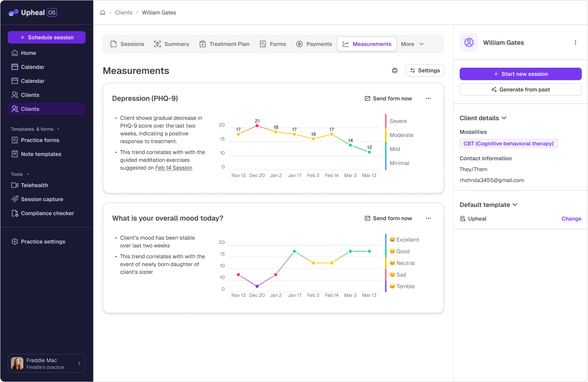Screen dimensions: 588x382
Task: Click the Start new session button
Action: coord(521,74)
